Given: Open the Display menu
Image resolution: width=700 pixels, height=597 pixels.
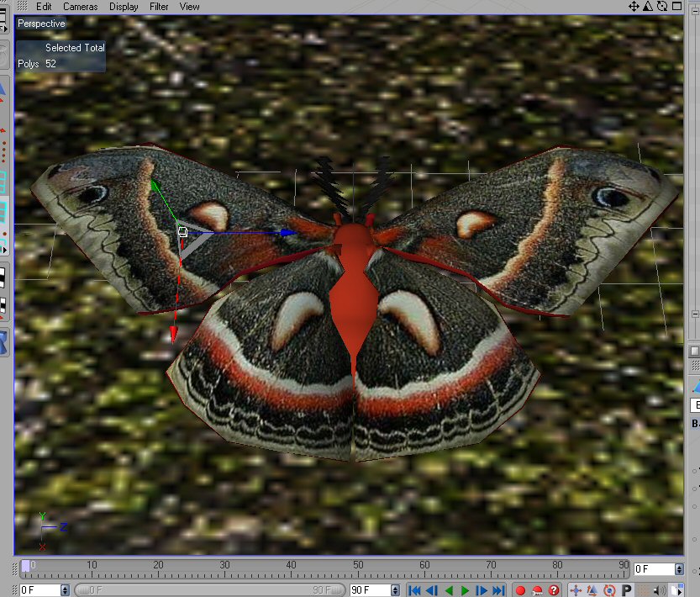Looking at the screenshot, I should pos(124,6).
